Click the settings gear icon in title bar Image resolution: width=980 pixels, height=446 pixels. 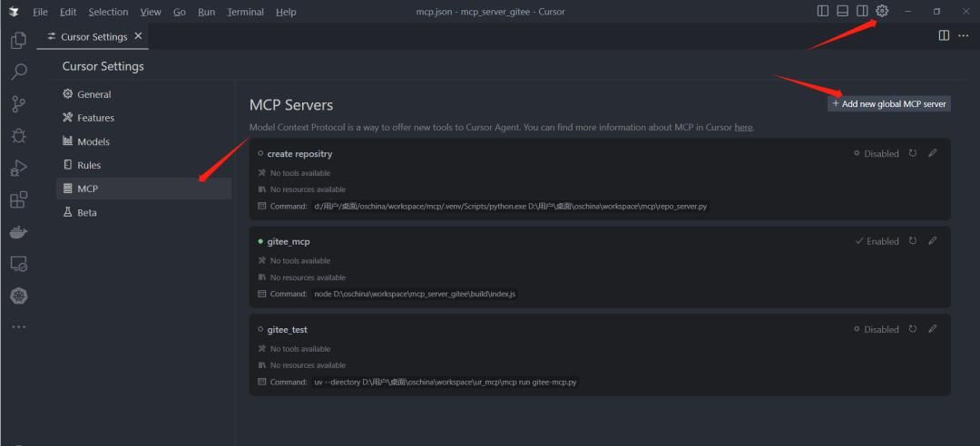882,12
